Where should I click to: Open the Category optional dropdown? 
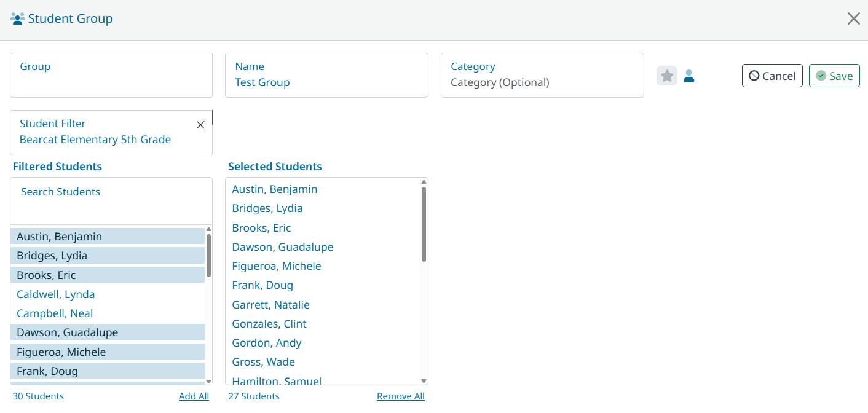[542, 76]
